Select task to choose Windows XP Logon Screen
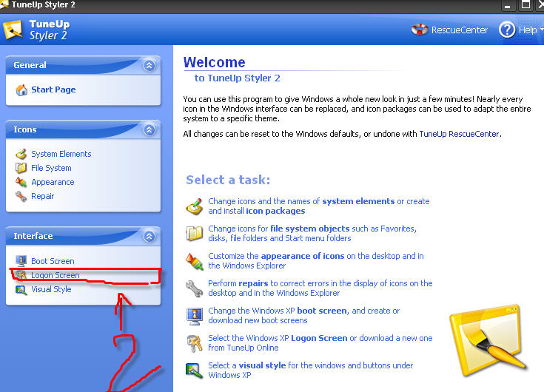 point(320,342)
